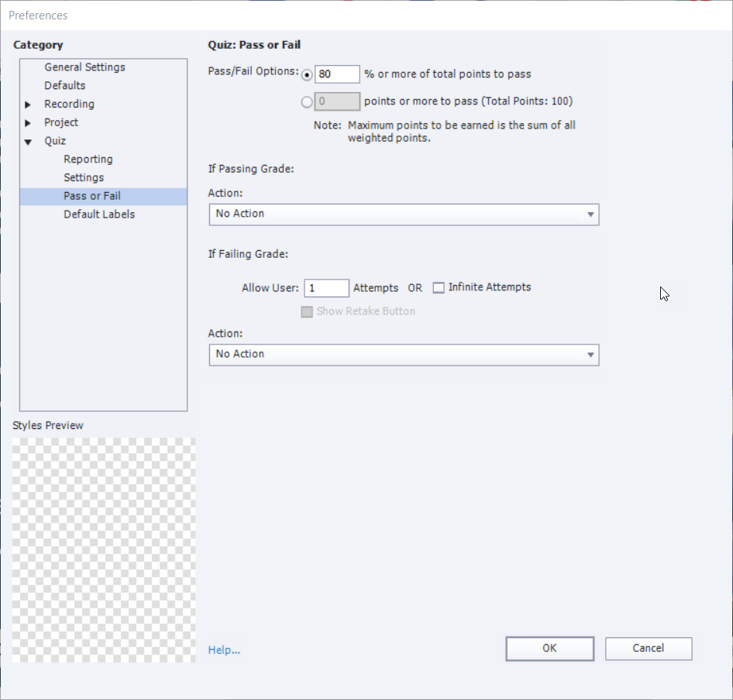Select points or more to pass radio
This screenshot has height=700, width=733.
click(307, 102)
